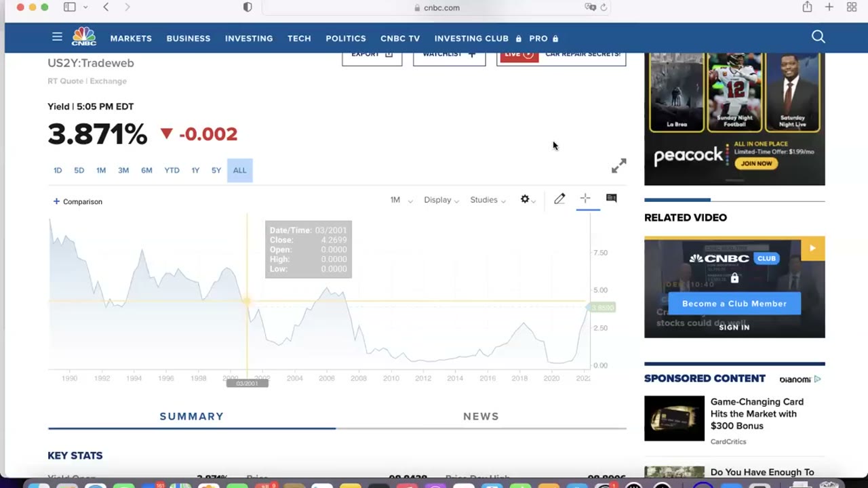868x488 pixels.
Task: Expand the yield chart to full screen
Action: pos(618,166)
